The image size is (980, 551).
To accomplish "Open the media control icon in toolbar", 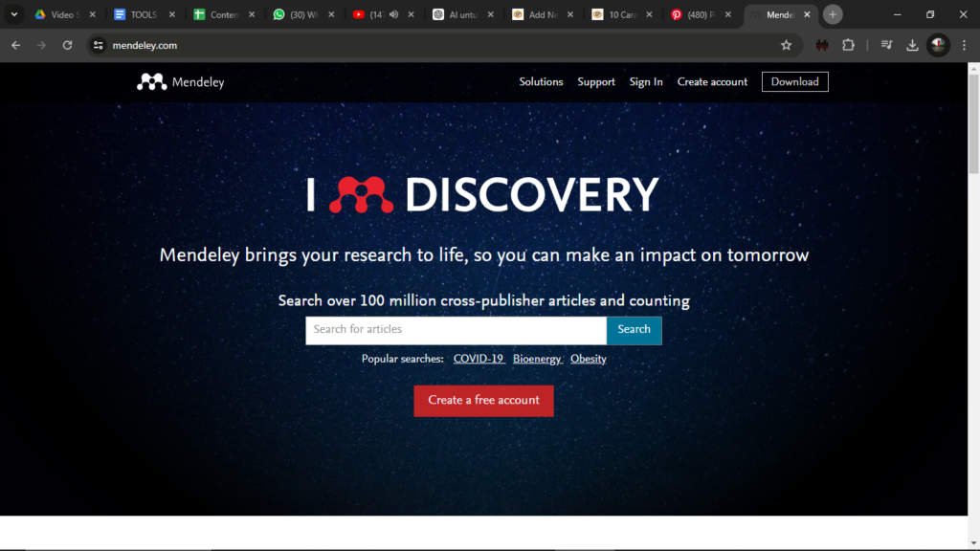I will pyautogui.click(x=887, y=45).
